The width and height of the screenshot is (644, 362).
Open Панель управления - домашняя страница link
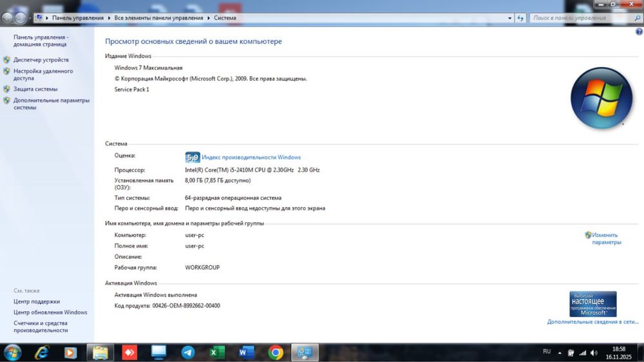(x=41, y=41)
